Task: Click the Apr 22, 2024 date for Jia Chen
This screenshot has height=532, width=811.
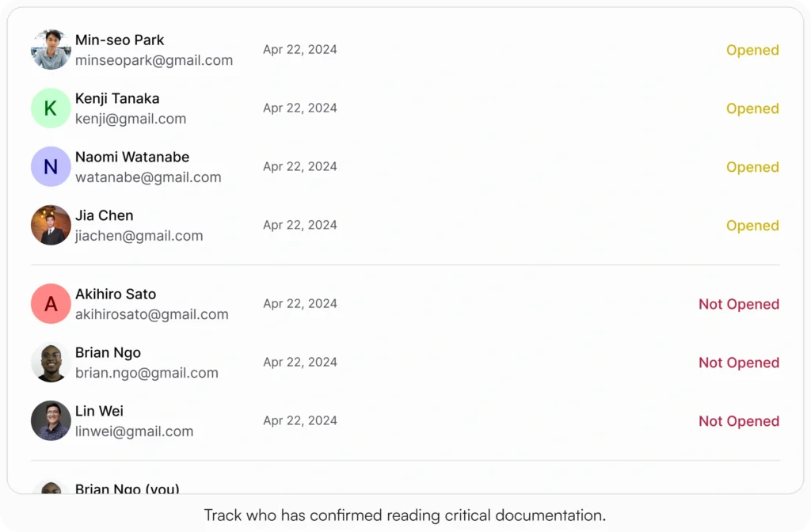Action: pos(300,225)
